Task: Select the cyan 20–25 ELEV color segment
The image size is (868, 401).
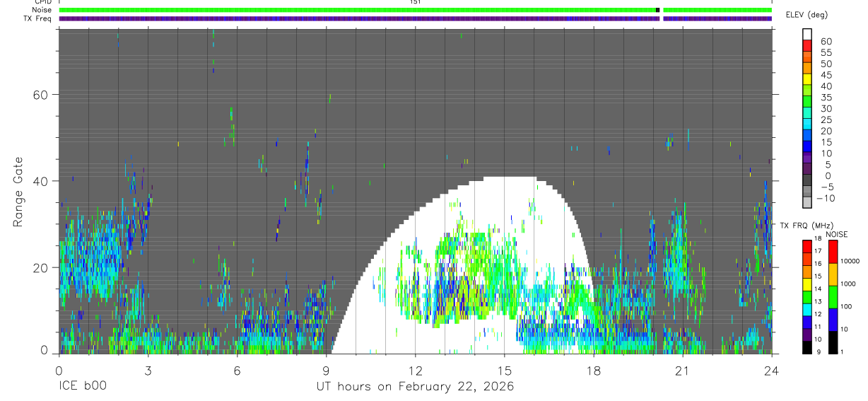Action: point(807,125)
